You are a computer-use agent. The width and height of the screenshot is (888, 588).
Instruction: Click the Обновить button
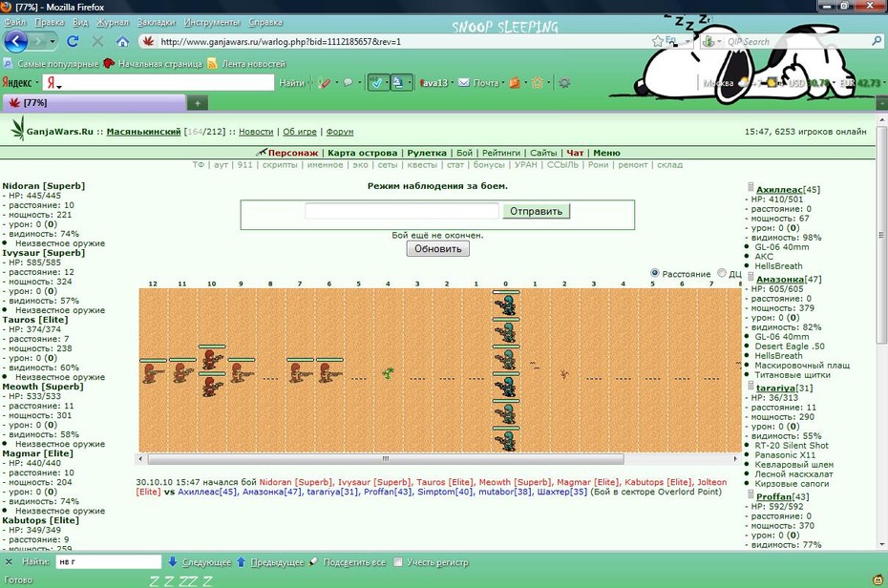pyautogui.click(x=437, y=248)
